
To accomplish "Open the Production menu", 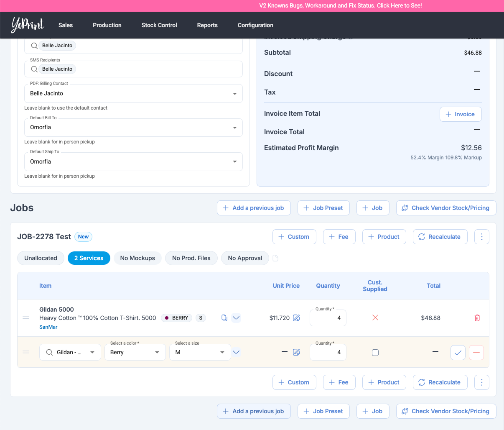I will (107, 25).
